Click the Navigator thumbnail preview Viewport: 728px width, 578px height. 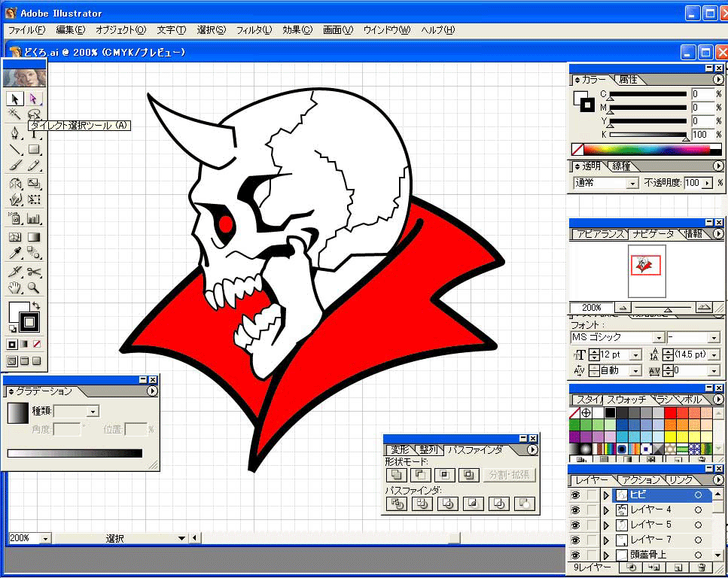coord(644,264)
